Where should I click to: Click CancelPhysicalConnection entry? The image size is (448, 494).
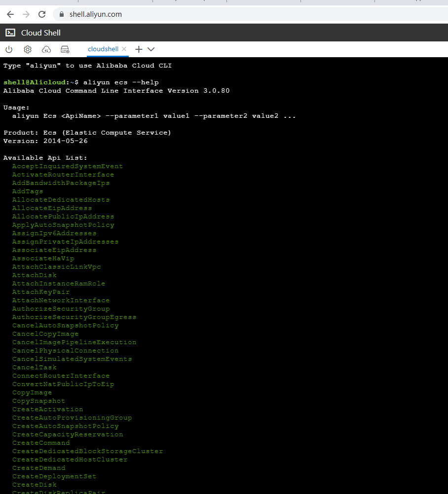[x=65, y=351]
